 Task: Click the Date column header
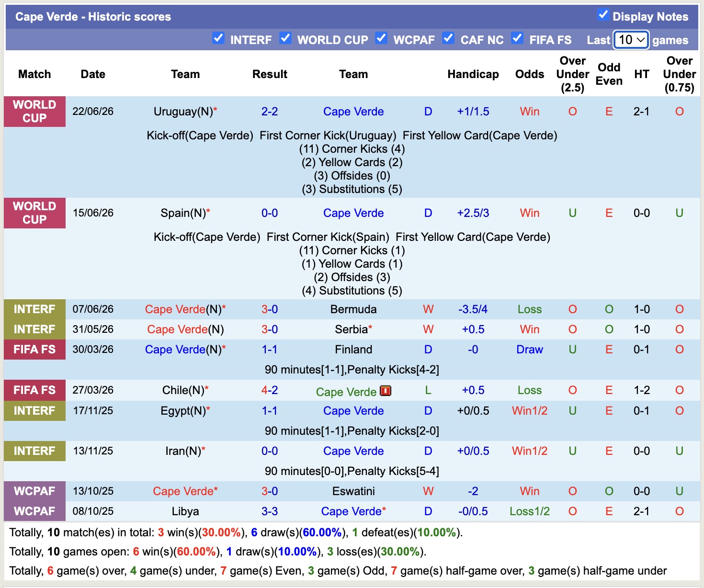[93, 74]
